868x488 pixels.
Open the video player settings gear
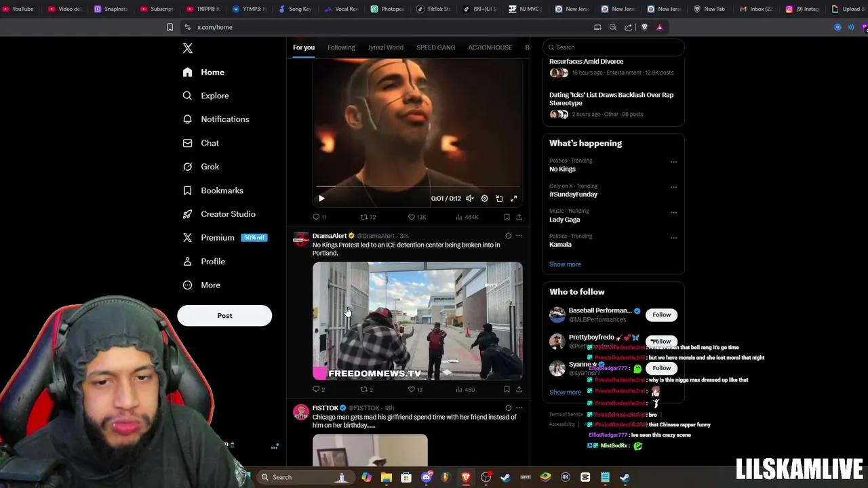(484, 199)
